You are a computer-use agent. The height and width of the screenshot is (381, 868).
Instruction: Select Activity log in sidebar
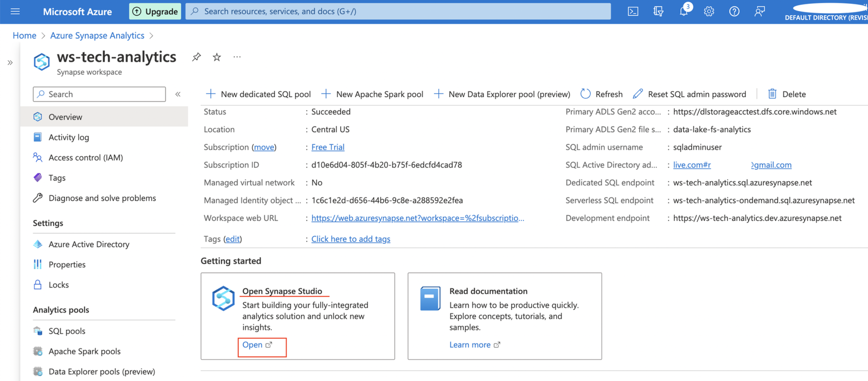coord(68,137)
